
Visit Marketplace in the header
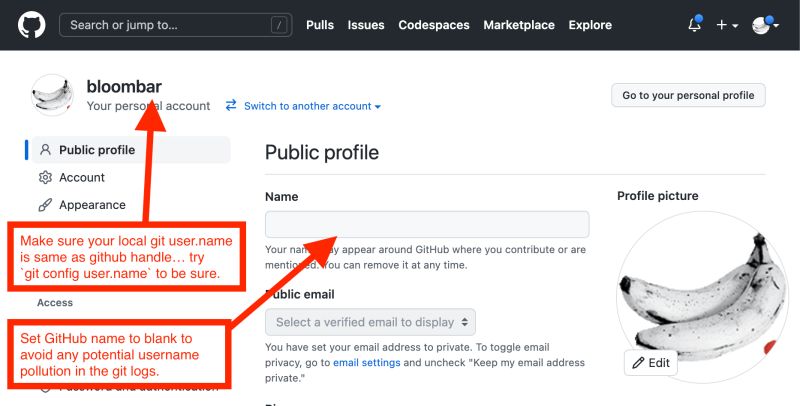(x=519, y=25)
